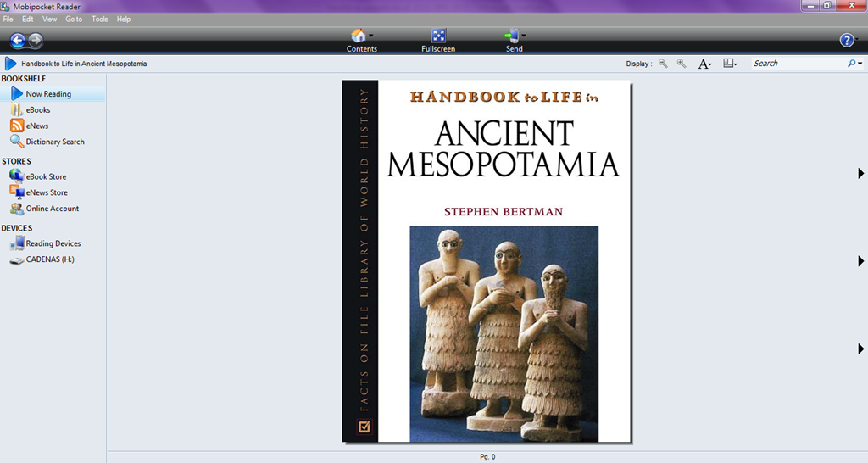This screenshot has height=463, width=868.
Task: Switch to Fullscreen mode
Action: [x=438, y=36]
